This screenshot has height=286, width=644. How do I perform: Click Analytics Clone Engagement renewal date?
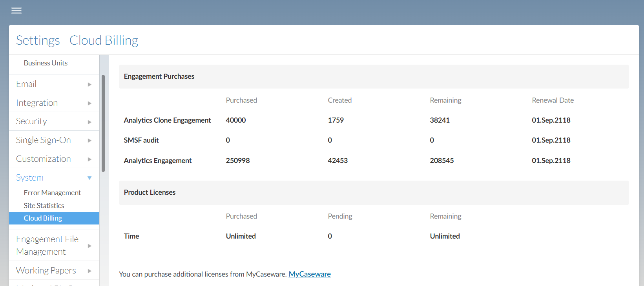(x=551, y=120)
